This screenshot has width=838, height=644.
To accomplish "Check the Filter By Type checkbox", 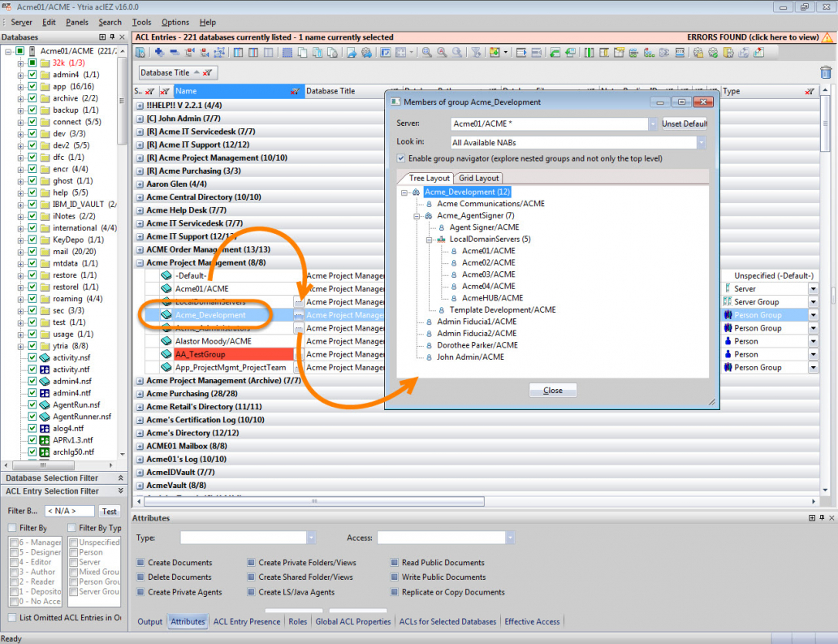I will pyautogui.click(x=71, y=528).
